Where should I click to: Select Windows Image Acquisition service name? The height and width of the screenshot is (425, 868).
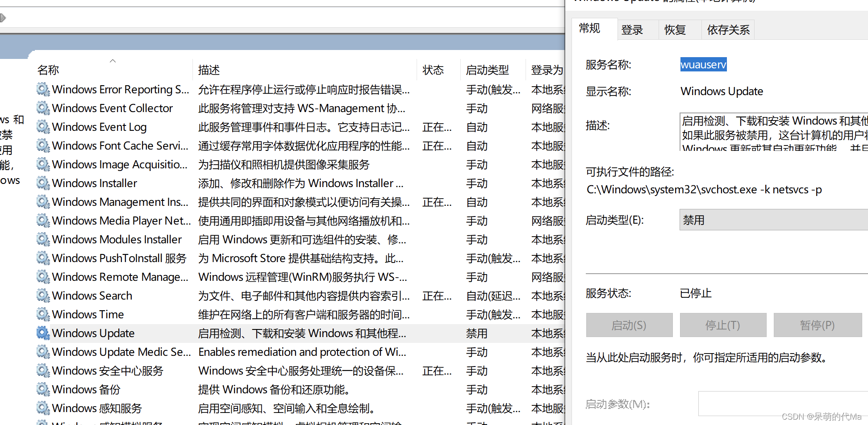click(120, 164)
